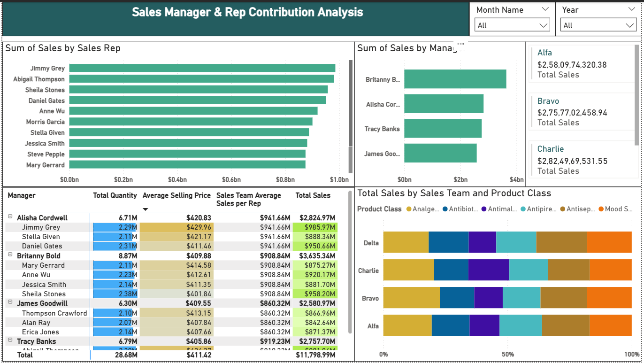Select the Jimmy Grey bar in sales rep chart
The width and height of the screenshot is (644, 363).
[x=202, y=68]
